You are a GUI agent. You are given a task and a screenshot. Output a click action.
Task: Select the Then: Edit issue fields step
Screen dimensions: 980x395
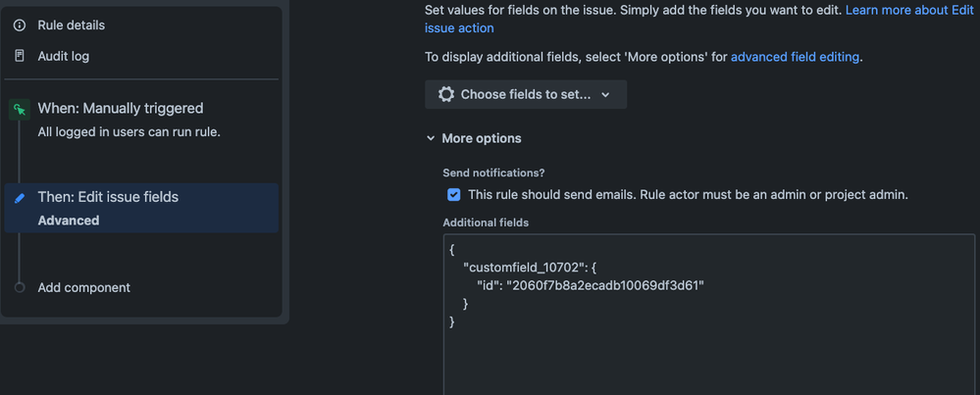[108, 197]
